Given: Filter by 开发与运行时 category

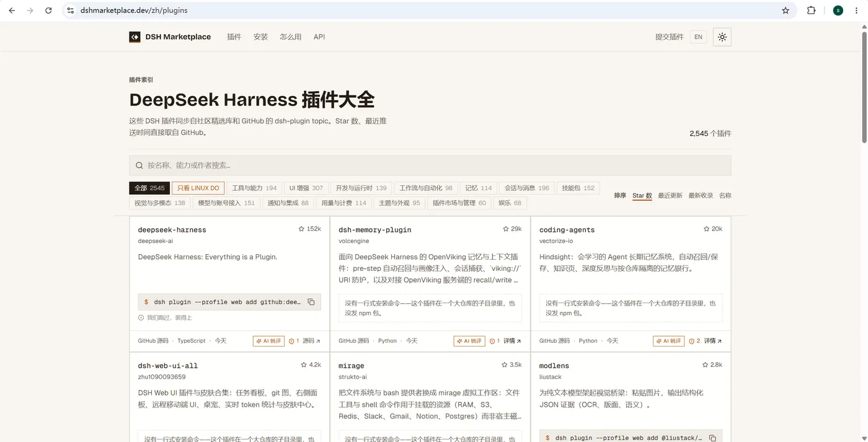Looking at the screenshot, I should (361, 188).
